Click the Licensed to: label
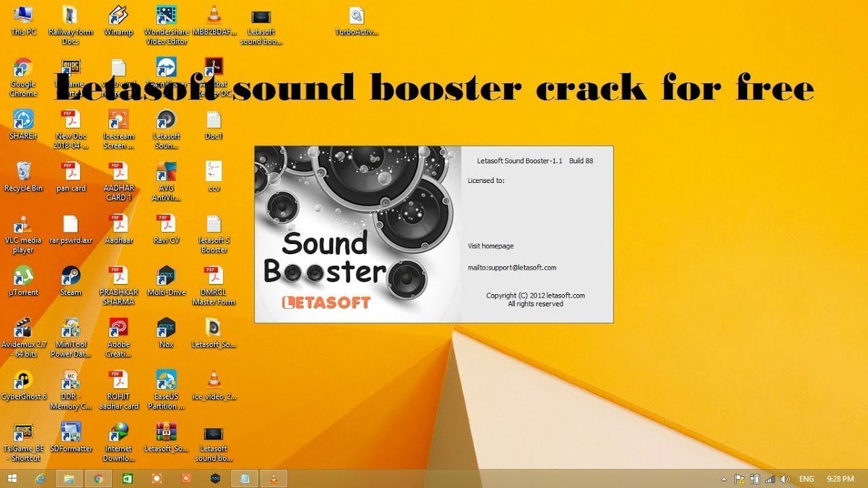Viewport: 868px width, 488px height. click(x=486, y=181)
